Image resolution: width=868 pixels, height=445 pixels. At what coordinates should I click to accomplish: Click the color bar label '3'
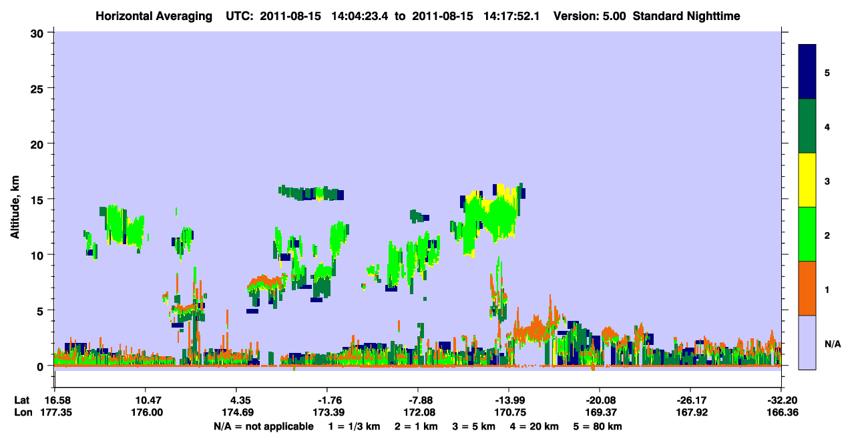827,181
